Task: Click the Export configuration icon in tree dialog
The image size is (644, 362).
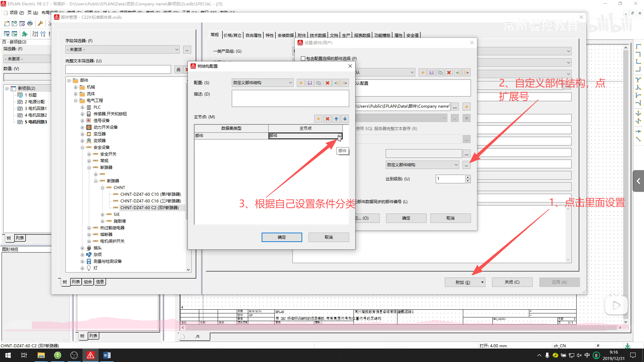Action: click(x=345, y=83)
